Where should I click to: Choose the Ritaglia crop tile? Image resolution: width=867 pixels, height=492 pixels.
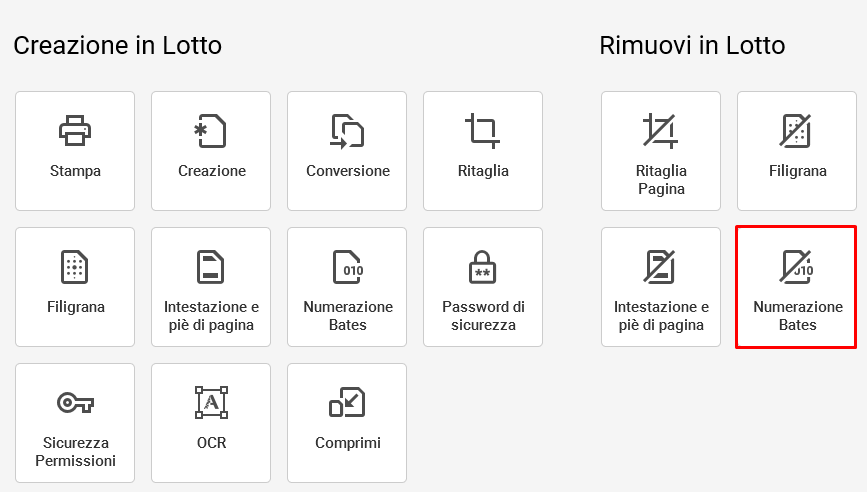click(x=483, y=151)
